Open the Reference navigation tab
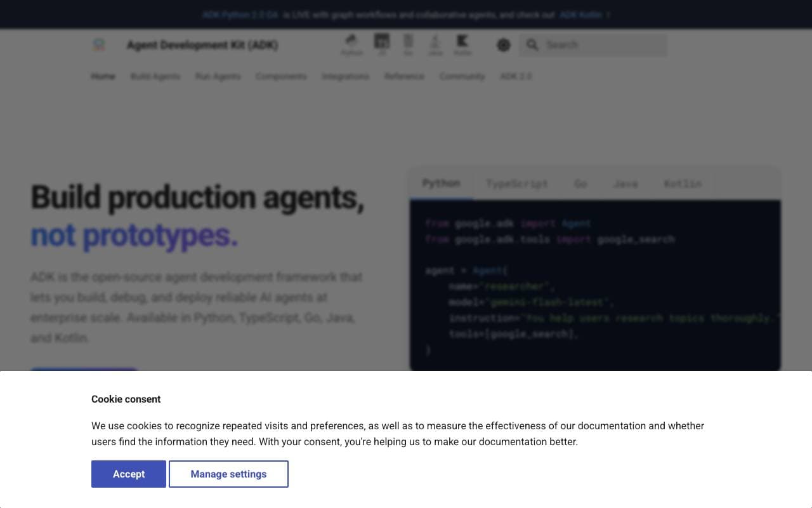This screenshot has width=812, height=508. pyautogui.click(x=404, y=76)
